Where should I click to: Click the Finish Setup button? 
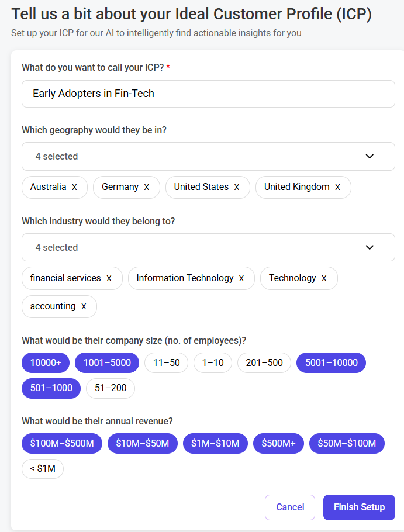[359, 507]
